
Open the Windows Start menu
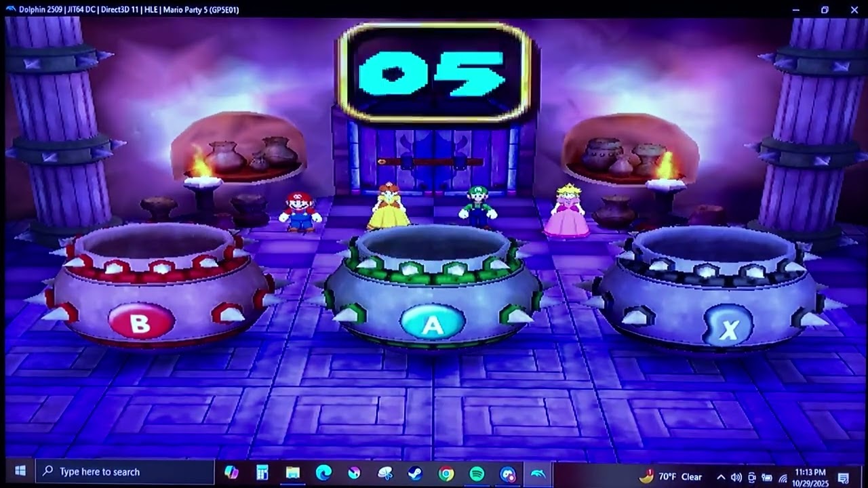[x=20, y=472]
